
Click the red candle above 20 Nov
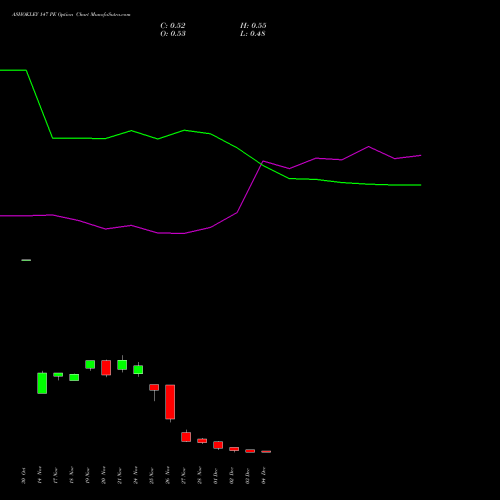click(x=106, y=368)
